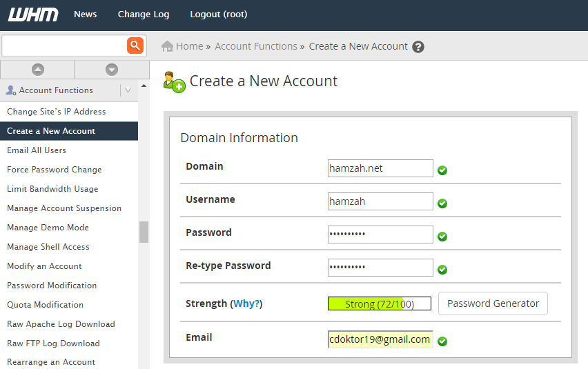Image resolution: width=588 pixels, height=369 pixels.
Task: Click the Domain field with hamzah.net
Action: click(x=380, y=168)
